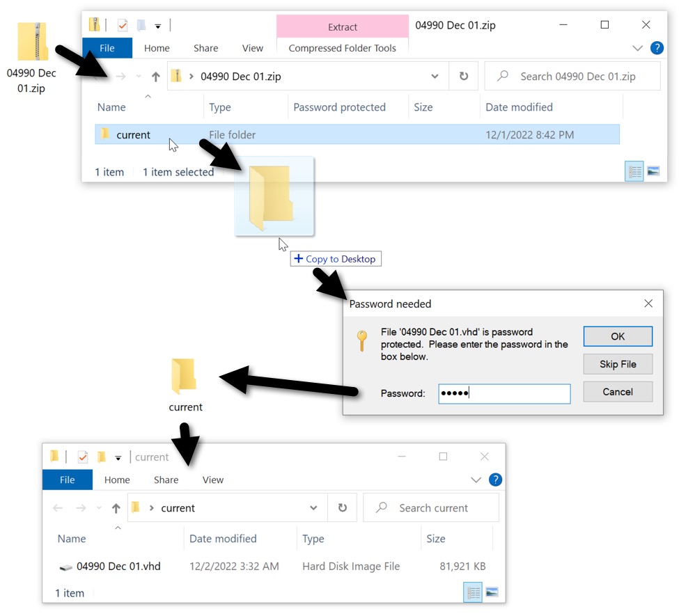Image resolution: width=679 pixels, height=616 pixels.
Task: Go forward in zip window navigation
Action: 120,77
